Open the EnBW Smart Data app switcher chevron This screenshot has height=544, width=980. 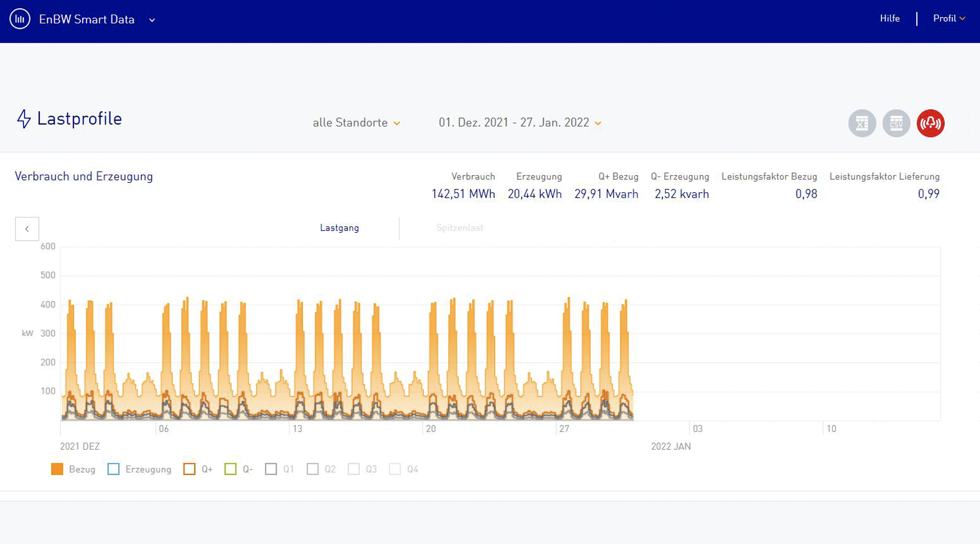[152, 20]
